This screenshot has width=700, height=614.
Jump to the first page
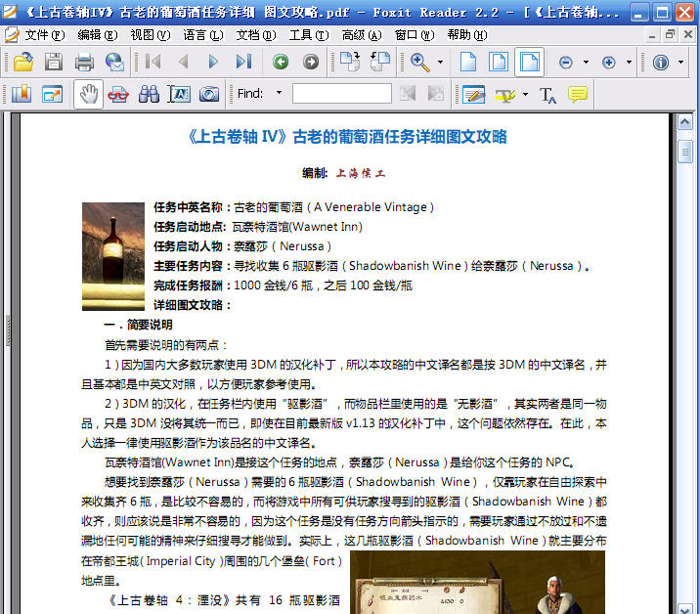[x=153, y=62]
